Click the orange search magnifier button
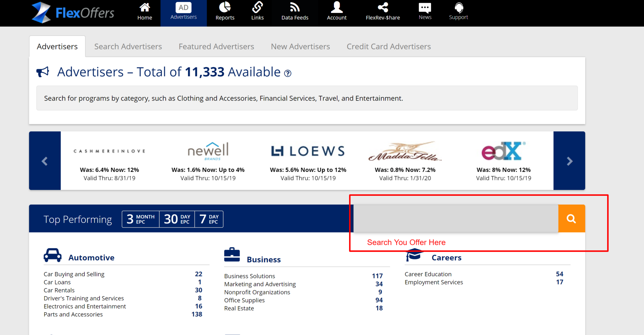 tap(571, 219)
